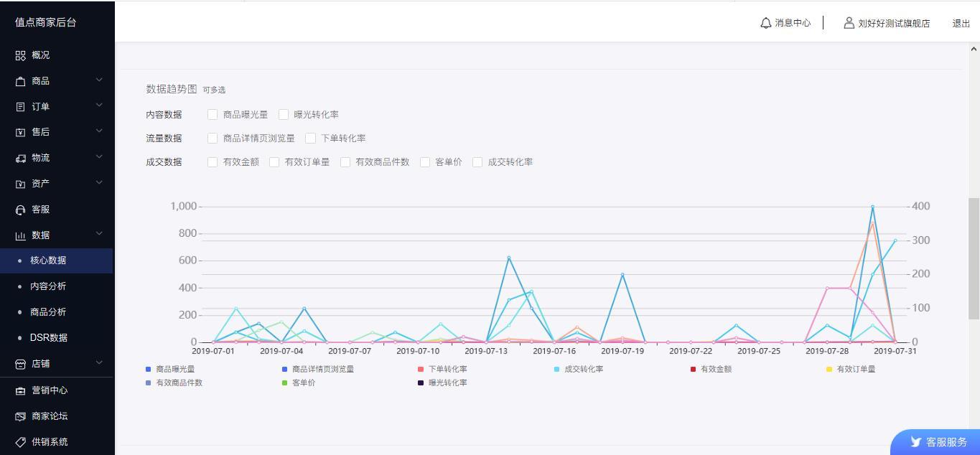Expand the 物流 menu chevron
Viewport: 980px width, 455px height.
pyautogui.click(x=99, y=156)
